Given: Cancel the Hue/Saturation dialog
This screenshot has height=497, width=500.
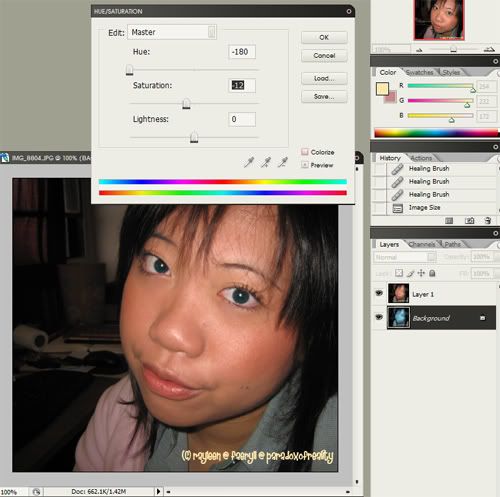Looking at the screenshot, I should pos(324,56).
